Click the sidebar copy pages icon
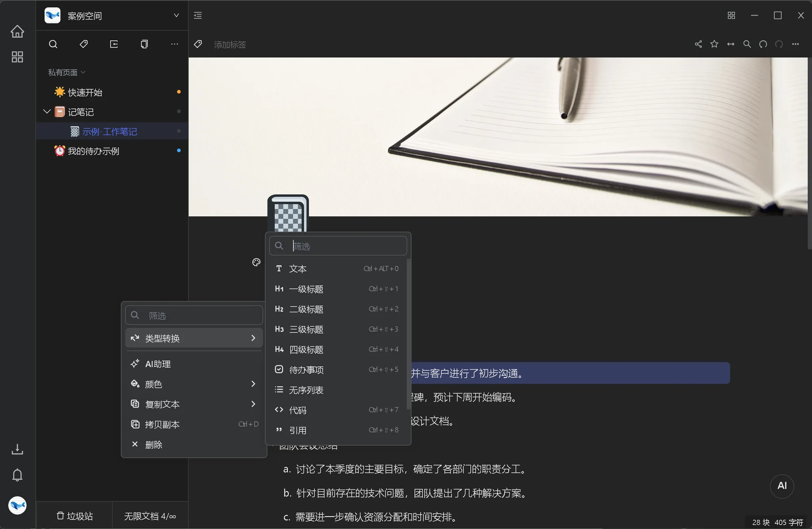812x529 pixels. tap(144, 44)
